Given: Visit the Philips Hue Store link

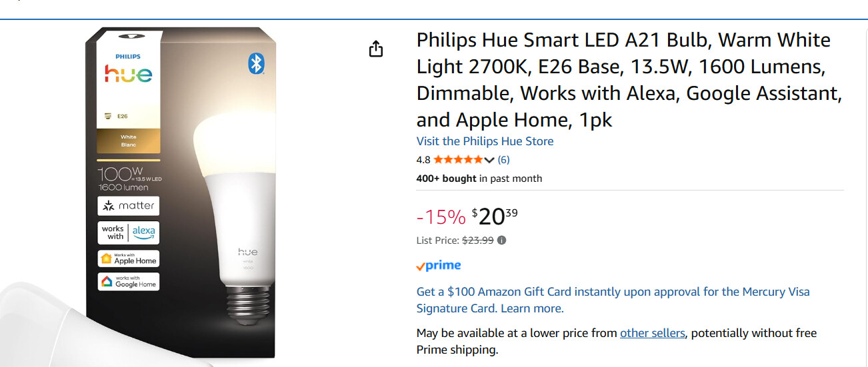Looking at the screenshot, I should tap(485, 141).
